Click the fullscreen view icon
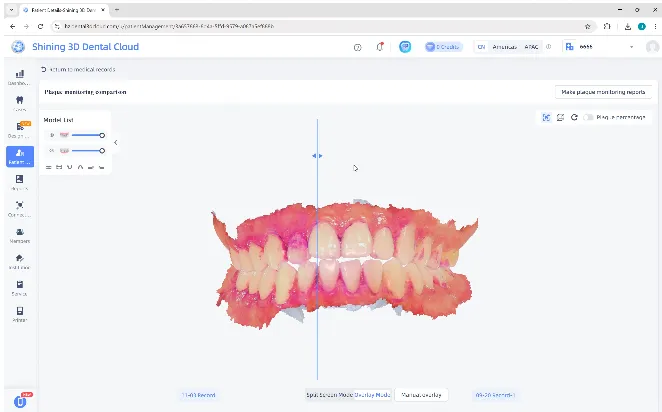This screenshot has height=412, width=662. pos(546,117)
